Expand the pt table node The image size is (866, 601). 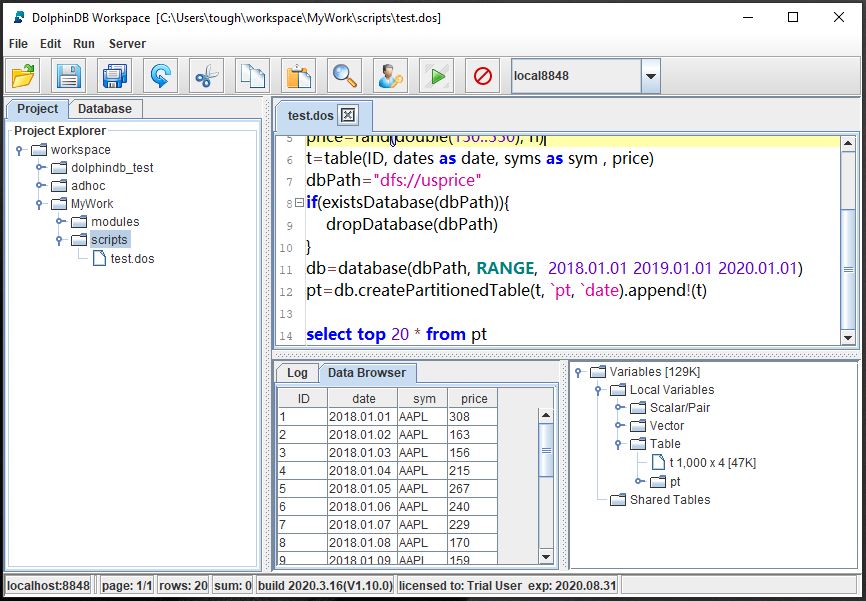pyautogui.click(x=638, y=481)
